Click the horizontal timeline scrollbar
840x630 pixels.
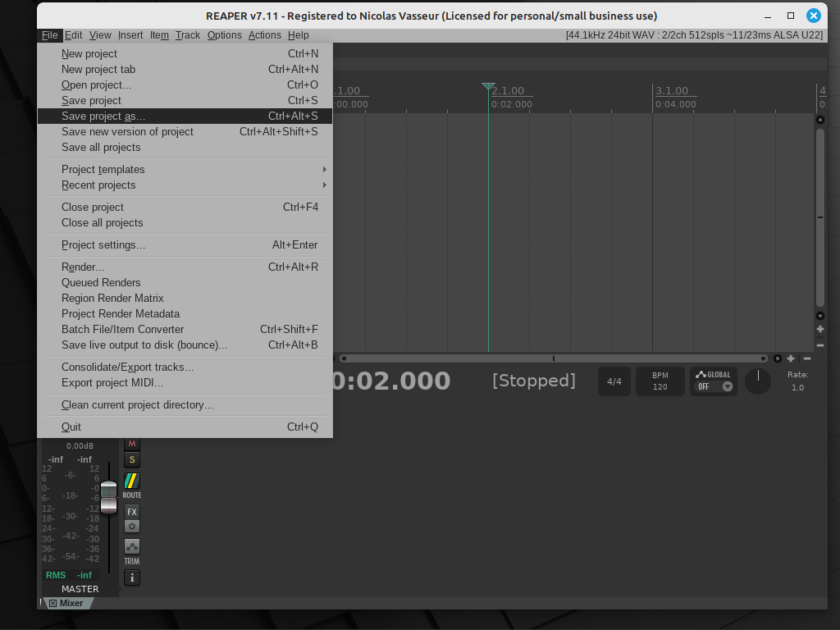(x=554, y=358)
